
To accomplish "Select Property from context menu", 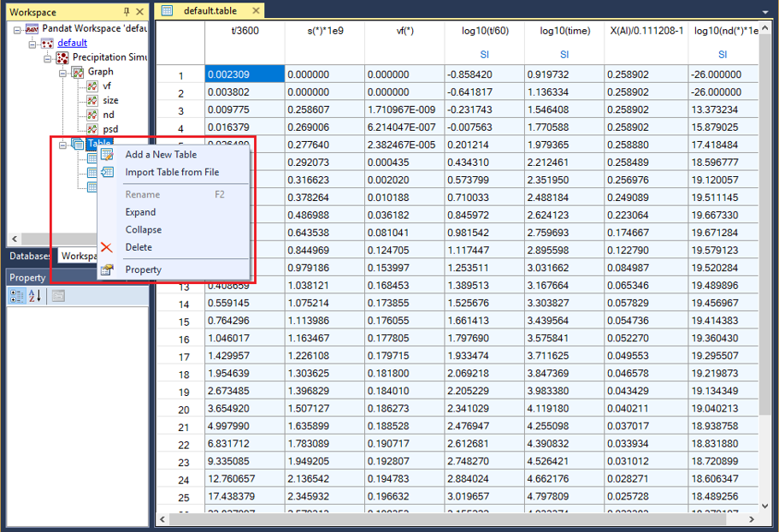I will tap(143, 269).
